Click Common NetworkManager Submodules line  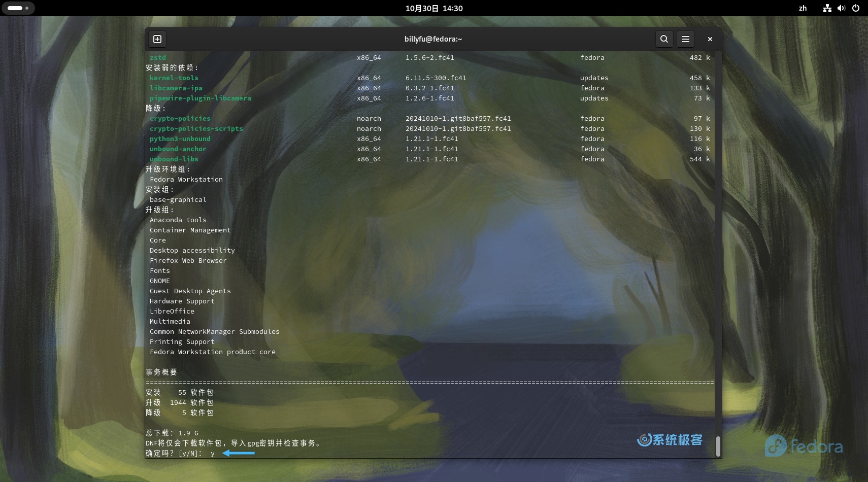click(x=215, y=331)
